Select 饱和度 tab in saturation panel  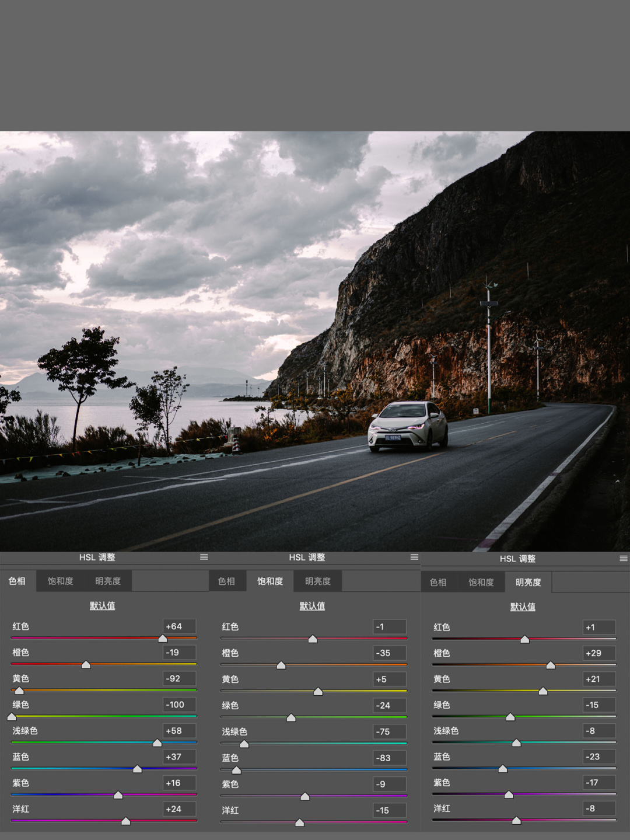[x=270, y=581]
